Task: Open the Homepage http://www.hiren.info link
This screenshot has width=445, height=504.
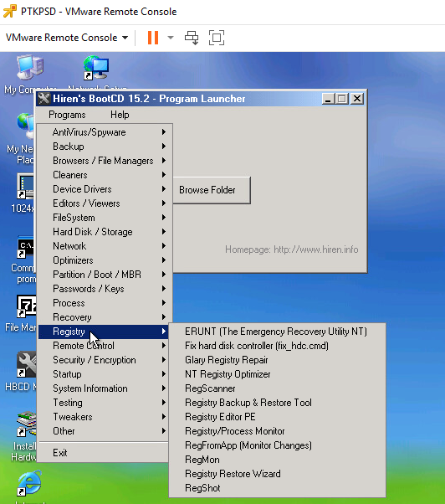Action: pos(292,249)
